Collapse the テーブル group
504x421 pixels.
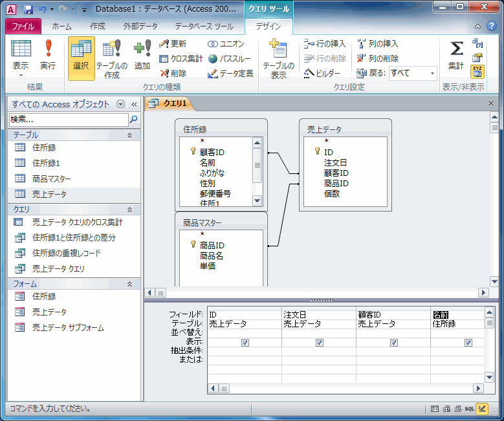(x=129, y=135)
